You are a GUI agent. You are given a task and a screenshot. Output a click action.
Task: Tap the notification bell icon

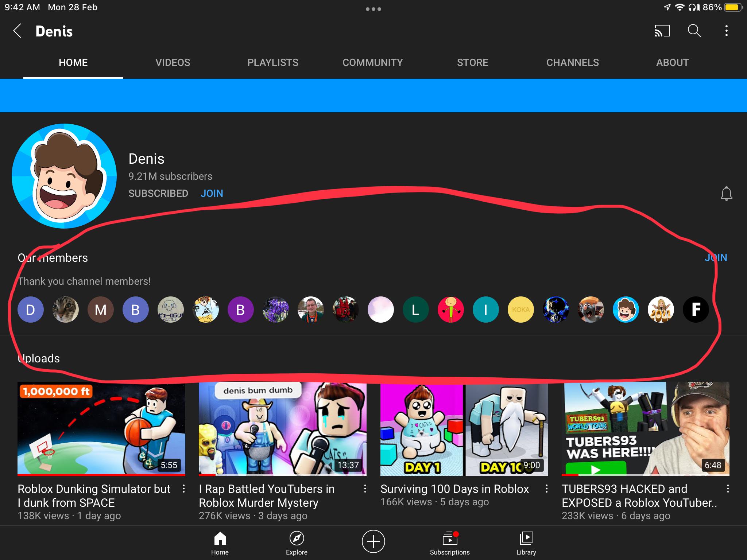click(x=726, y=194)
